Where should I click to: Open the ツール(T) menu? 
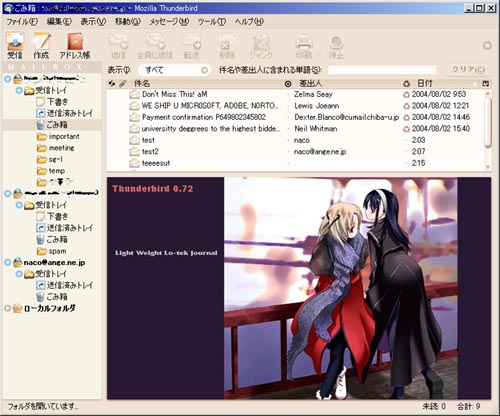pyautogui.click(x=212, y=22)
